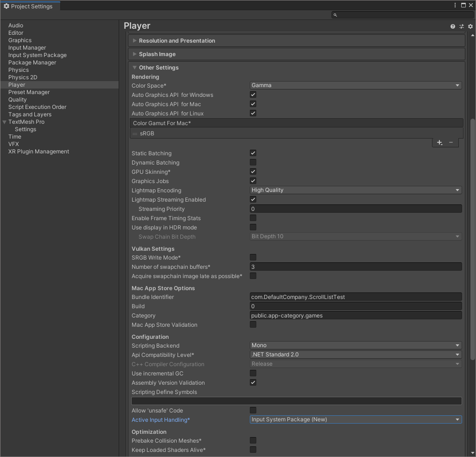This screenshot has height=457, width=476.
Task: Click the plus icon under Color Gamut list
Action: tap(439, 143)
